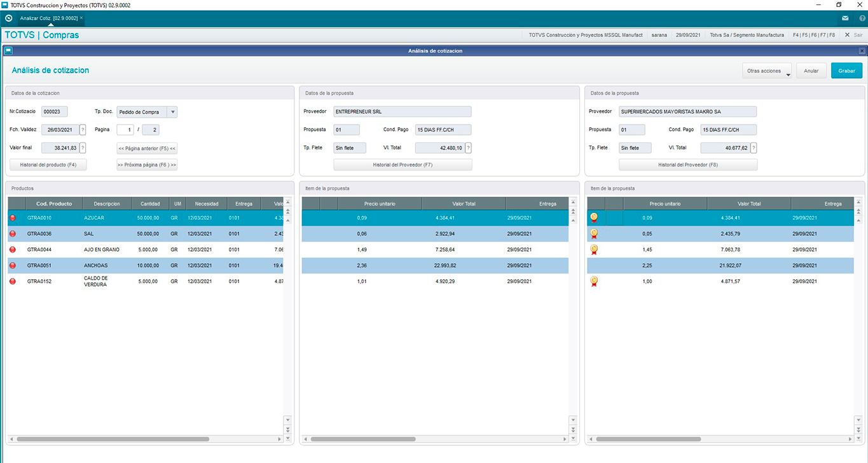Click the TOTVS home icon beside the tab
This screenshot has width=868, height=463.
pos(8,18)
